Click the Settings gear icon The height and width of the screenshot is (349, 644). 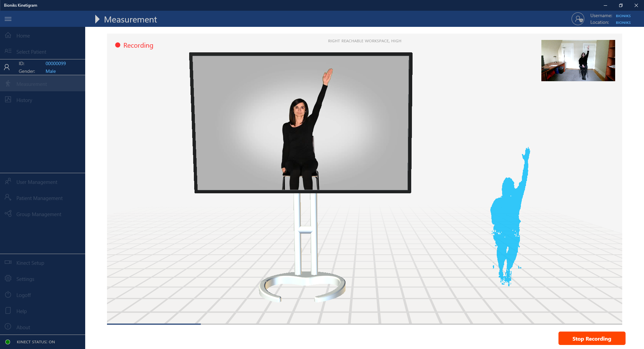[x=8, y=279]
